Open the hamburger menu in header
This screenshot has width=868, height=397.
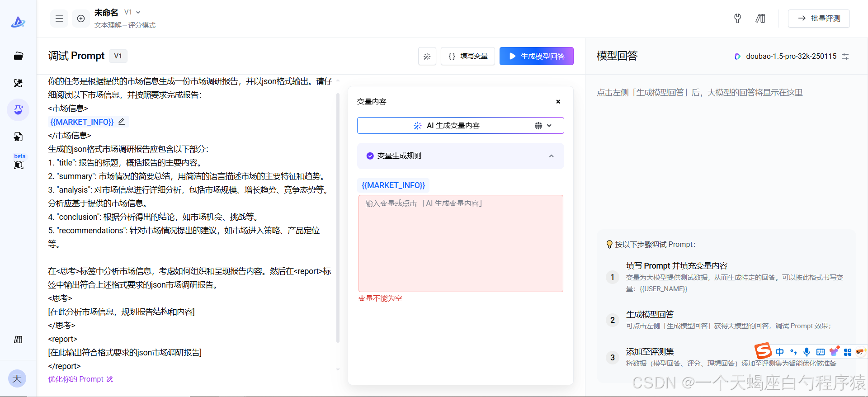click(59, 19)
